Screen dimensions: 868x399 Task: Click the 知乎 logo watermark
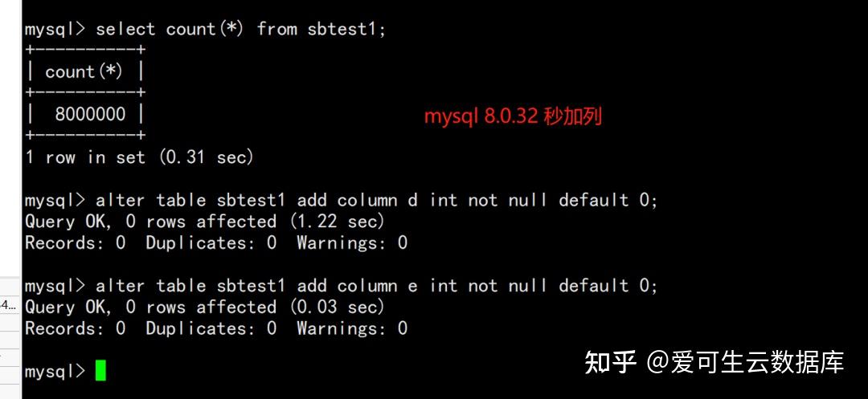click(611, 362)
